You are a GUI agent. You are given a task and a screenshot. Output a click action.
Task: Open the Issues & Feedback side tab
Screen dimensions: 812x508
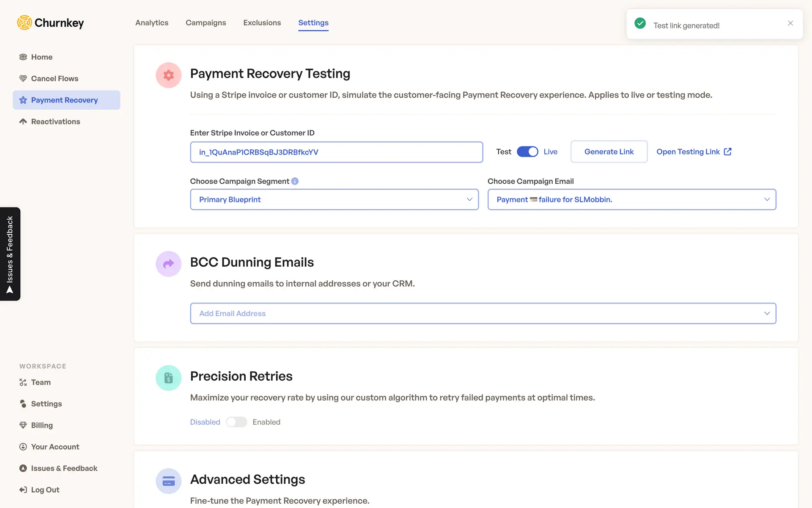[x=10, y=254]
